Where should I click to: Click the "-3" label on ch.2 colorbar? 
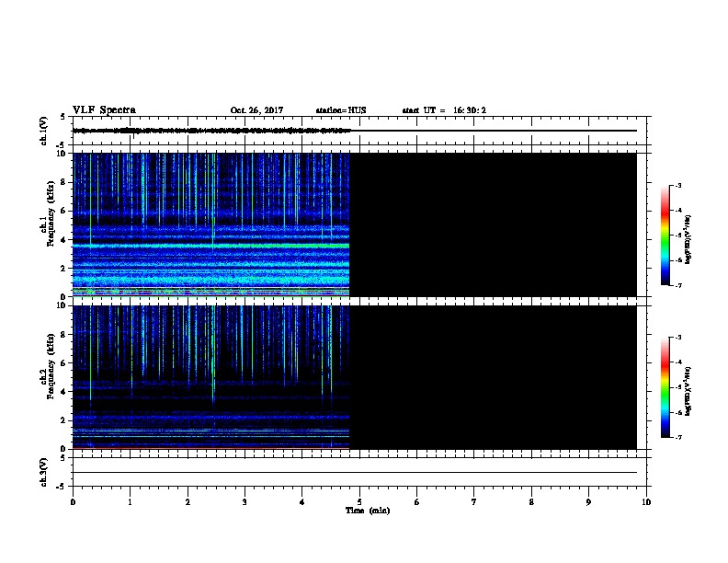coord(677,338)
